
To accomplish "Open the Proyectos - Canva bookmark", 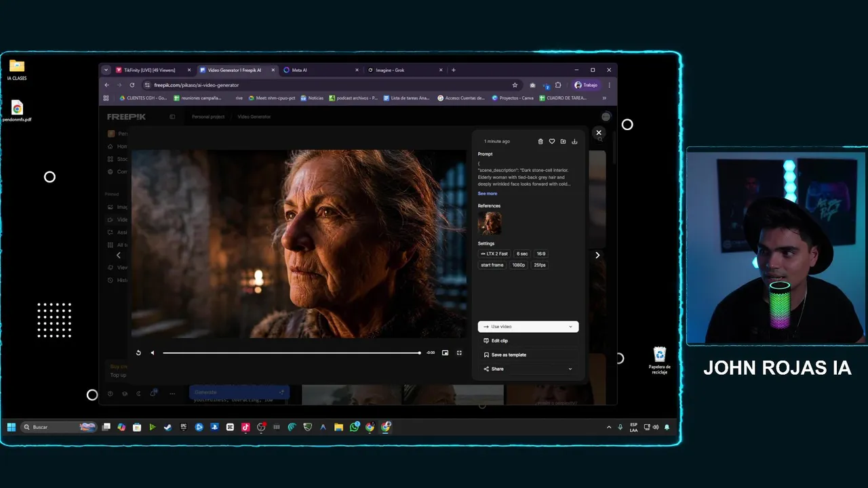I will pyautogui.click(x=513, y=98).
